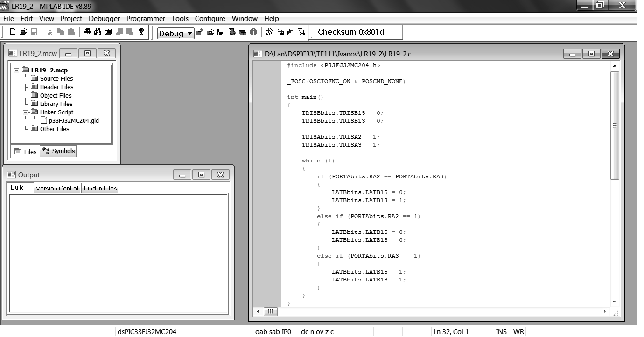Open Find in Files toolbar icon

[x=108, y=32]
